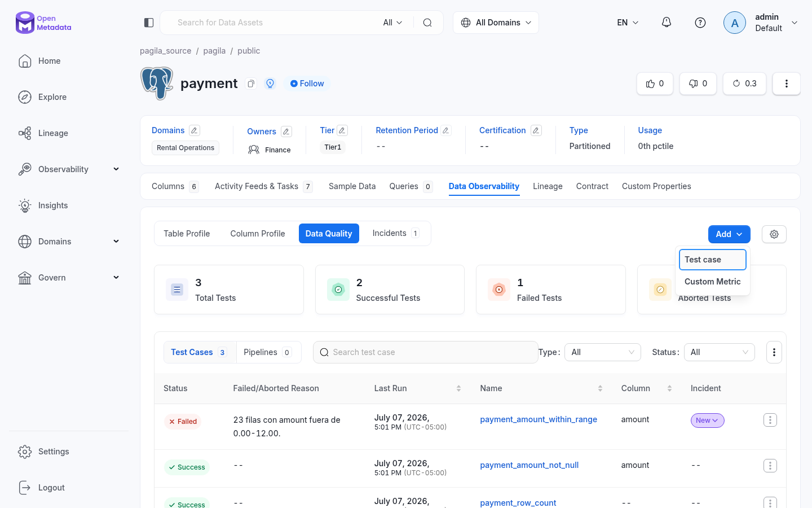The width and height of the screenshot is (812, 508).
Task: Change the New incident status dropdown
Action: pyautogui.click(x=707, y=421)
